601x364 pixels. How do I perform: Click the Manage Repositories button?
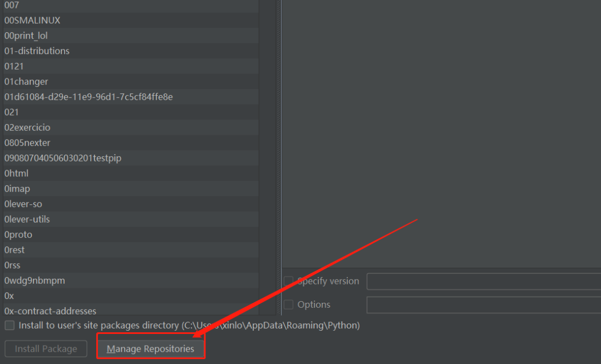(150, 349)
